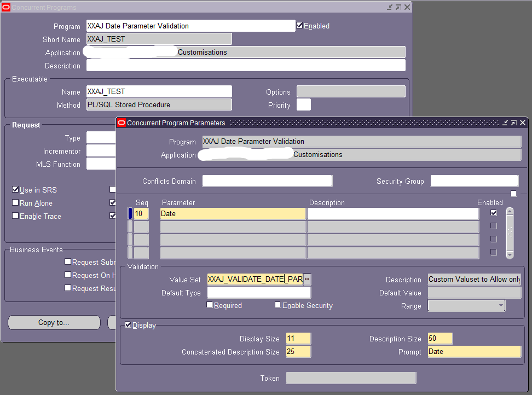Toggle the Enable Security checkbox
Screen dimensions: 532x395
(x=278, y=305)
